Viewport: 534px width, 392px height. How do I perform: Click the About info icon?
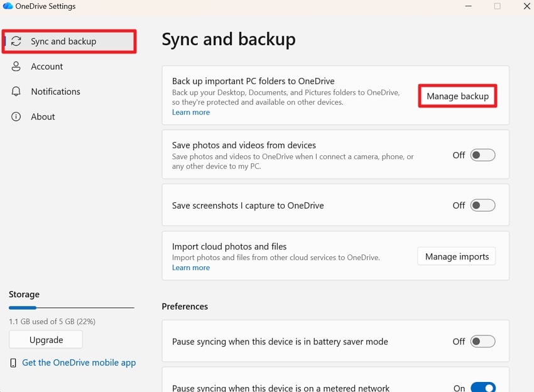click(x=16, y=116)
